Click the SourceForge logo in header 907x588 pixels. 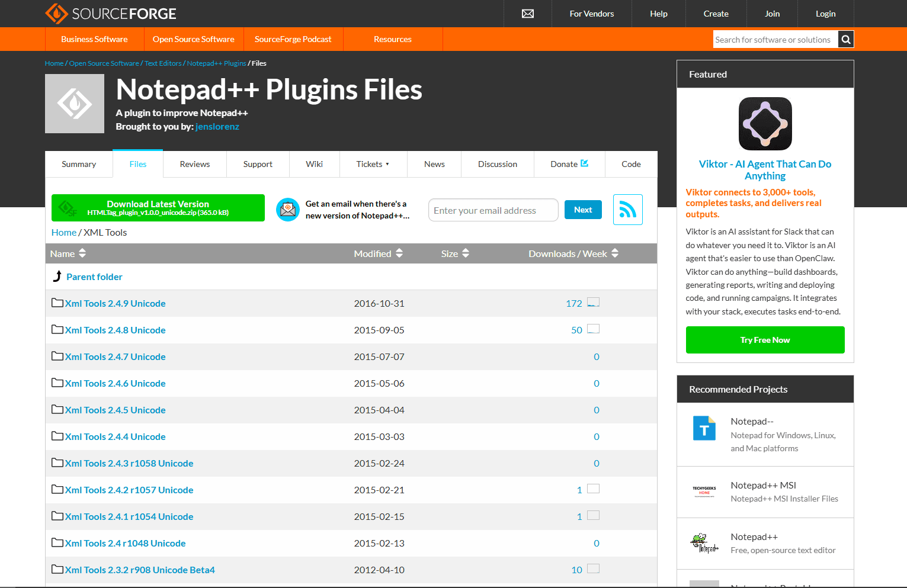pos(110,14)
